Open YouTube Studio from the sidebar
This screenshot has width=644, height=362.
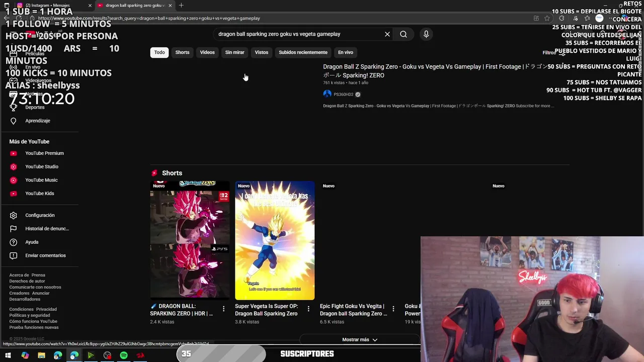coord(39,166)
